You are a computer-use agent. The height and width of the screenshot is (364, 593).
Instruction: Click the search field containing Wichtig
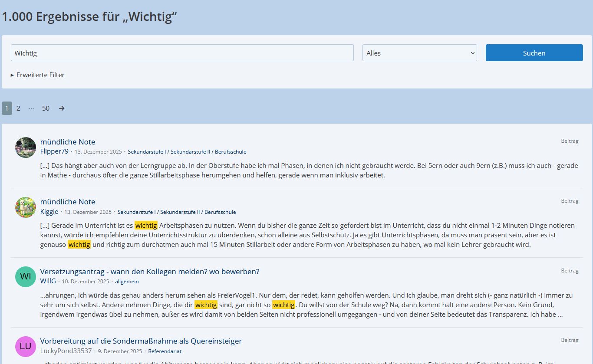click(182, 53)
